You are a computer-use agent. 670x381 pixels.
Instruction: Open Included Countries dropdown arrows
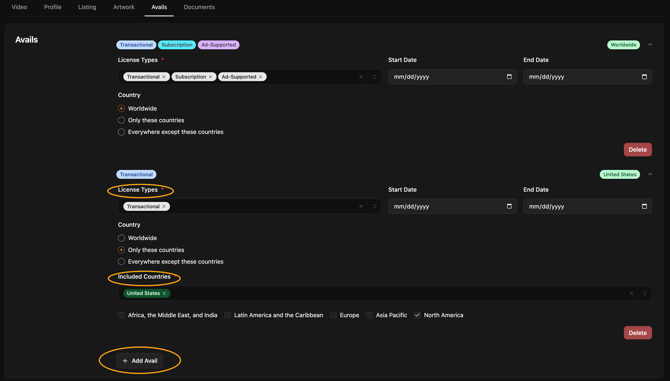(x=645, y=293)
